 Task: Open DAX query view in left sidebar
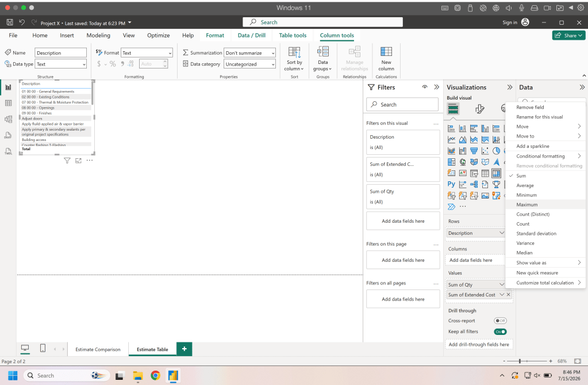coord(8,136)
